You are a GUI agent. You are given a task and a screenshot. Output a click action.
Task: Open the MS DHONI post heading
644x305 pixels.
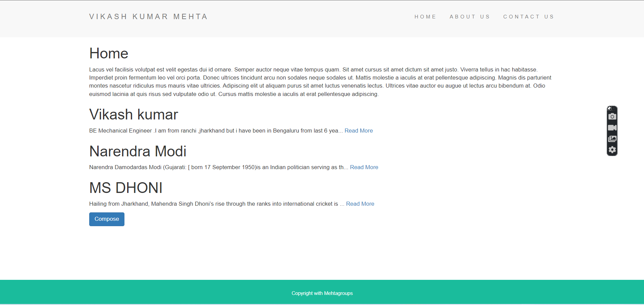[x=126, y=188]
